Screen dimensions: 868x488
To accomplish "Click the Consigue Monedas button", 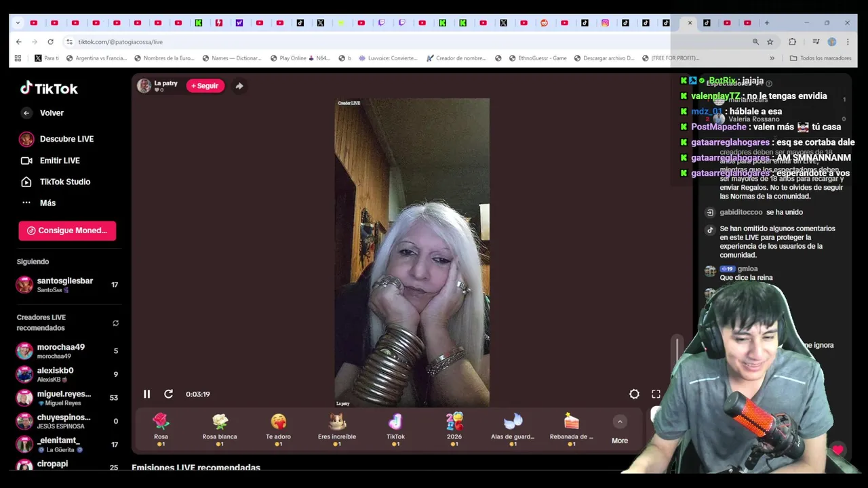I will tap(67, 230).
